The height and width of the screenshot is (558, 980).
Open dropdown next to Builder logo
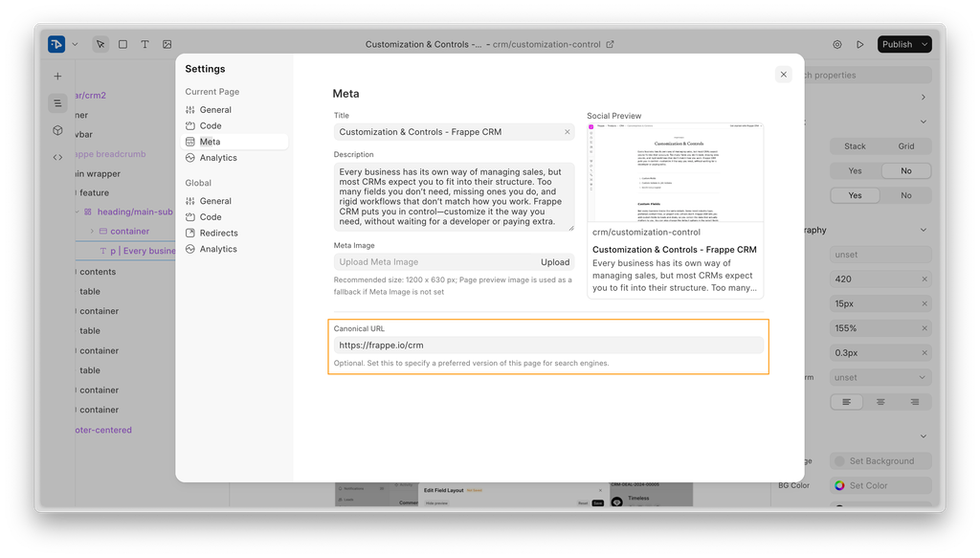(x=75, y=44)
